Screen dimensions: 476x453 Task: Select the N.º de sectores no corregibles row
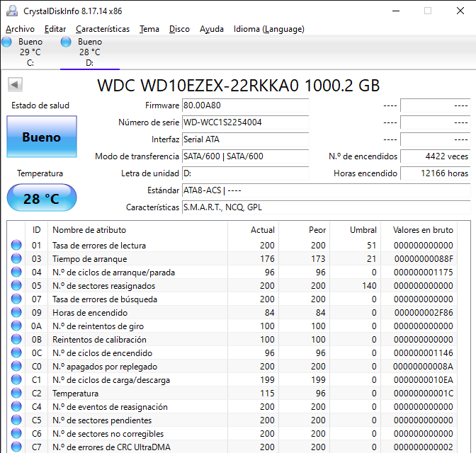click(232, 434)
